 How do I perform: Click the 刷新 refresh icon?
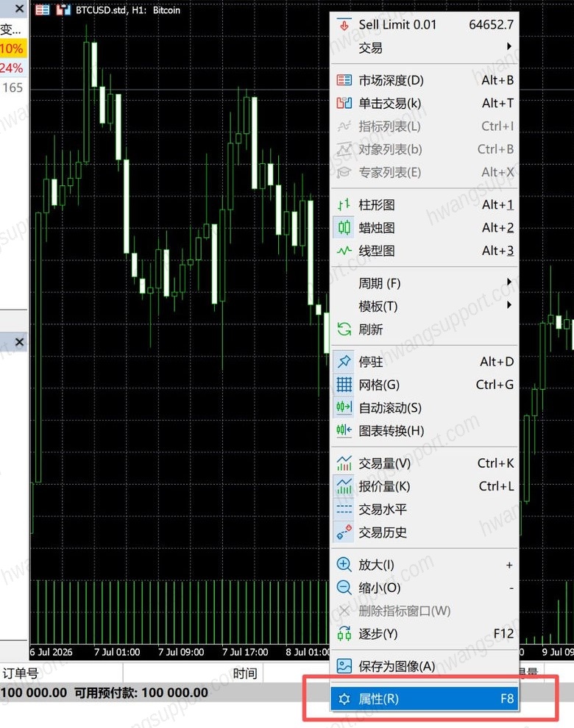point(344,329)
